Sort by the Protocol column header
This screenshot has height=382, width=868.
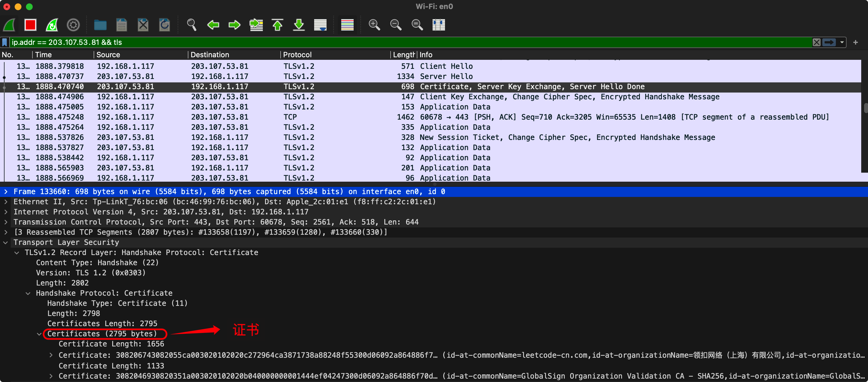click(336, 55)
